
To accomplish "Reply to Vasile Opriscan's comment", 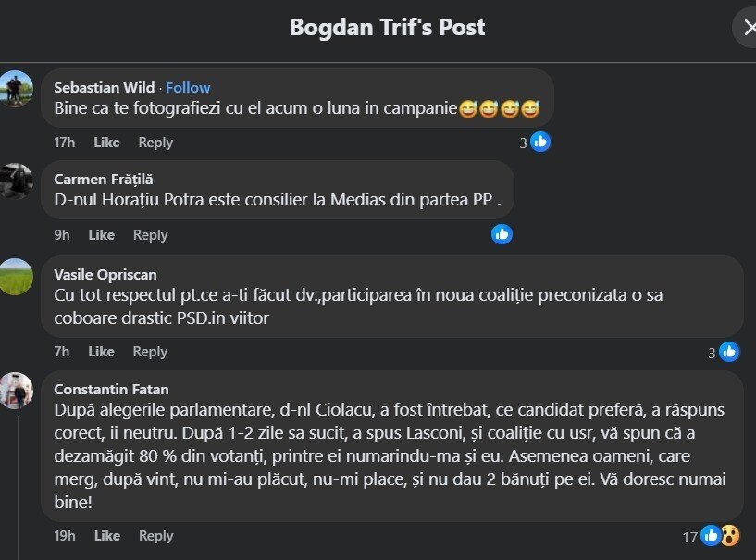I will tap(150, 352).
